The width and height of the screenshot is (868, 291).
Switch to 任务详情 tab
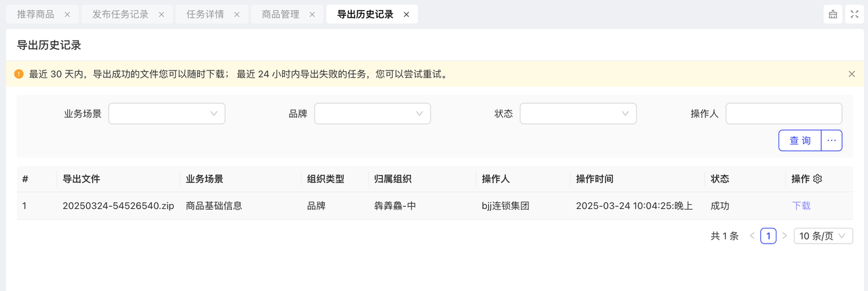(x=205, y=14)
